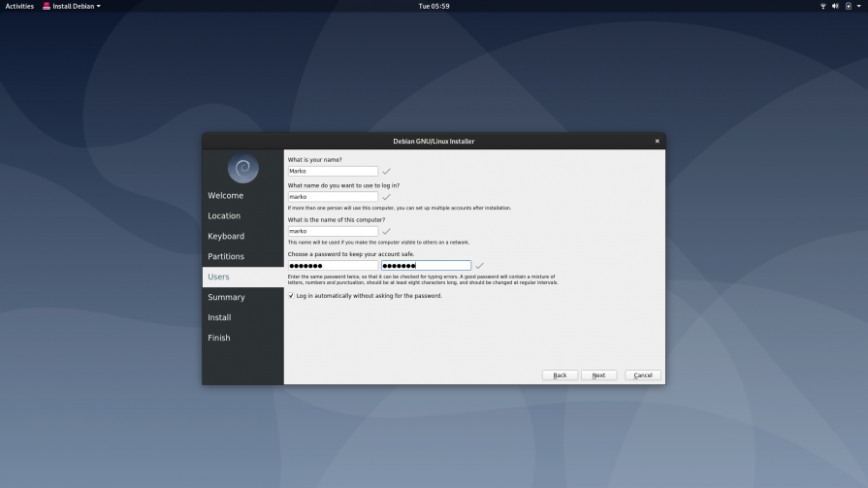This screenshot has width=868, height=488.
Task: Toggle Log in automatically checkbox
Action: 291,296
